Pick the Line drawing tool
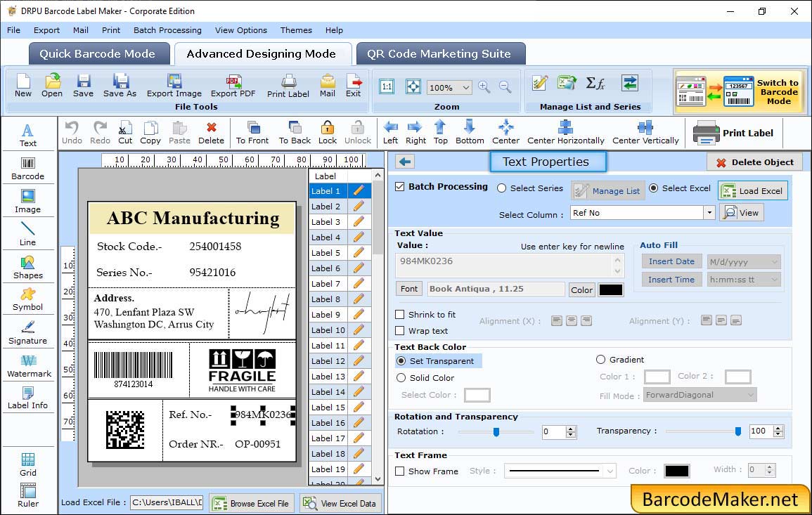Screen dimensions: 812x515 coord(28,235)
